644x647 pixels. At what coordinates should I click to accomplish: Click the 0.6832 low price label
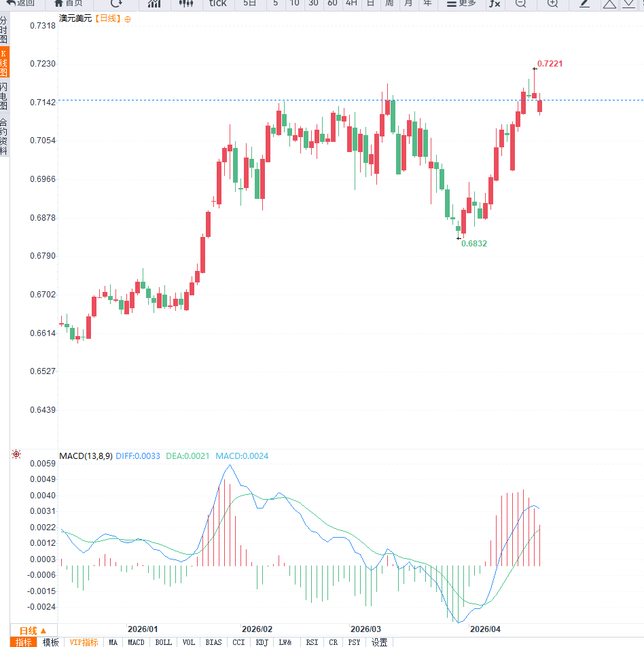[474, 244]
